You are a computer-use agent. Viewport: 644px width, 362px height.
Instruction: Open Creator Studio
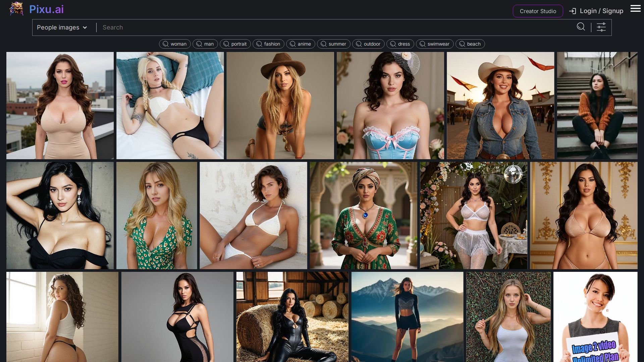point(538,11)
